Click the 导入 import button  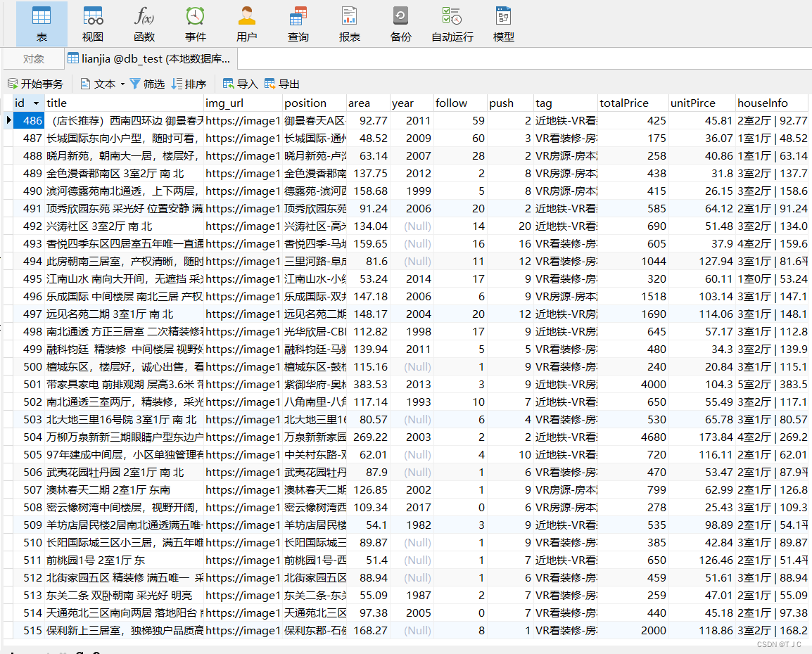coord(240,84)
